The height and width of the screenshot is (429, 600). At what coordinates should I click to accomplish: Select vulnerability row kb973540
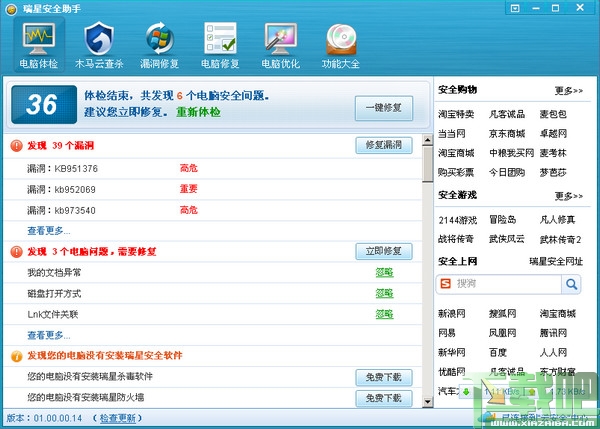pos(213,210)
